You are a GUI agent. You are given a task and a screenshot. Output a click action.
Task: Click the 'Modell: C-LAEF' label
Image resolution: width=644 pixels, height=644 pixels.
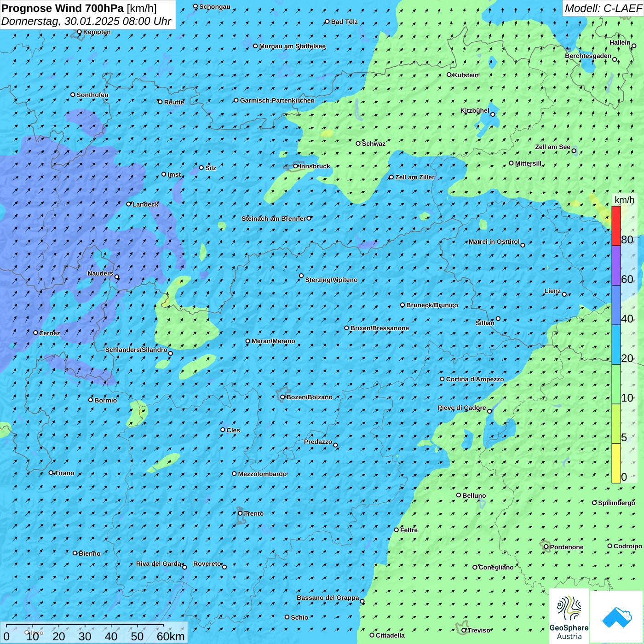coord(603,8)
